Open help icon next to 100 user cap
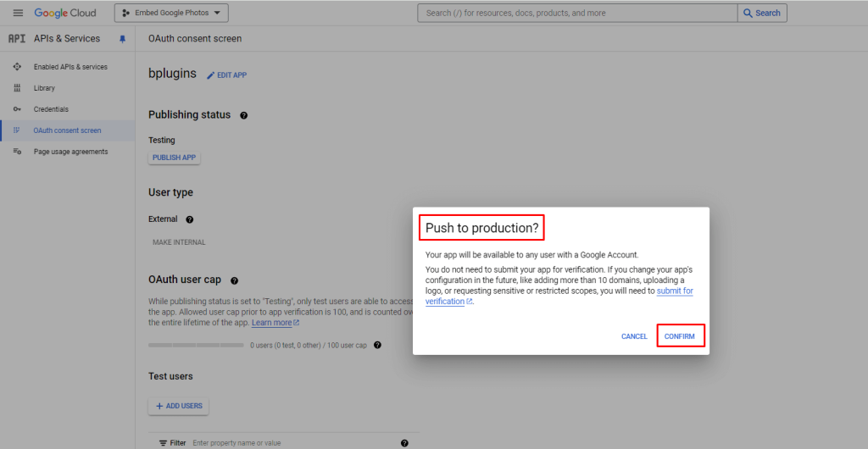 (x=377, y=345)
